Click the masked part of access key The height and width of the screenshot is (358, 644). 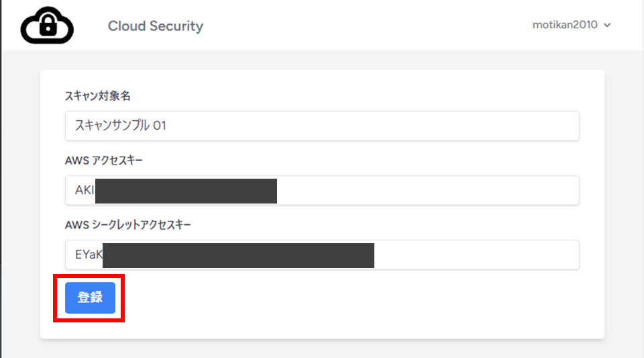186,191
